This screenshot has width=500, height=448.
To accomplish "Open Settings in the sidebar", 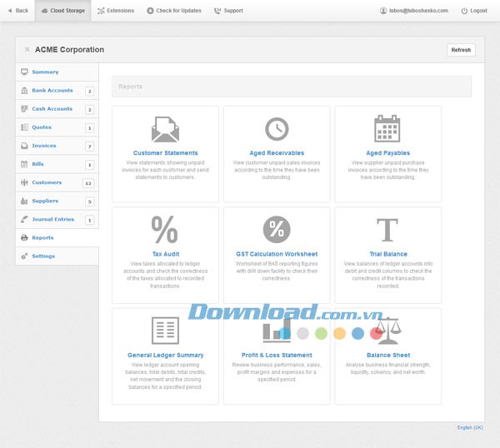I will point(43,256).
